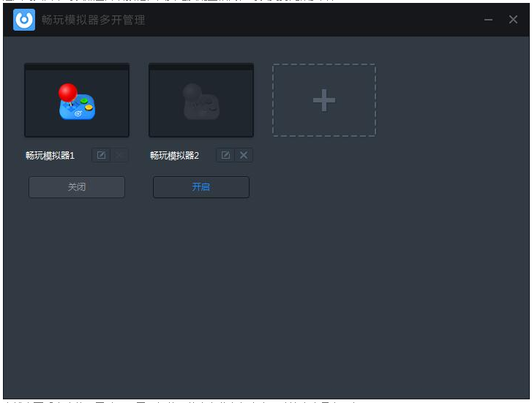Close the multi-instance manager window

coord(513,20)
